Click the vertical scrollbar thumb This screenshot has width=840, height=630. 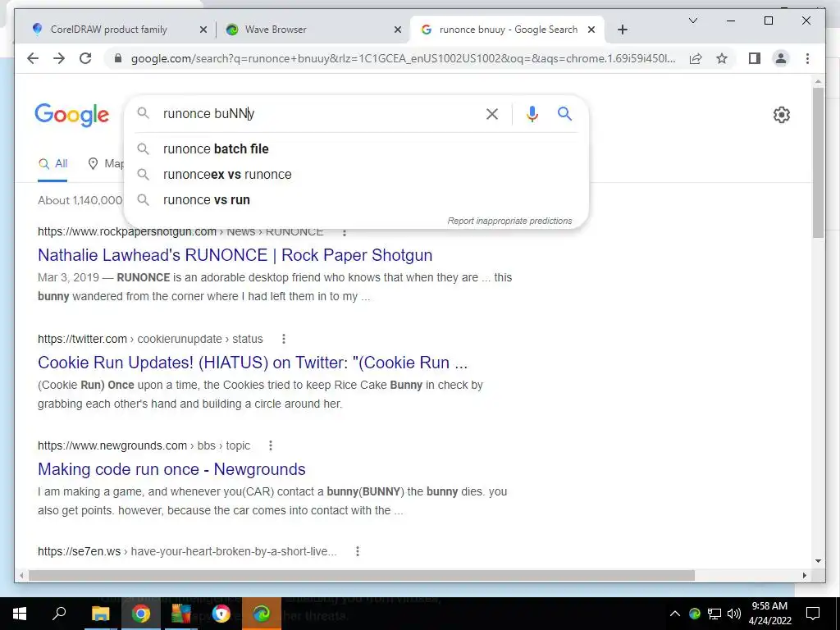click(x=818, y=163)
